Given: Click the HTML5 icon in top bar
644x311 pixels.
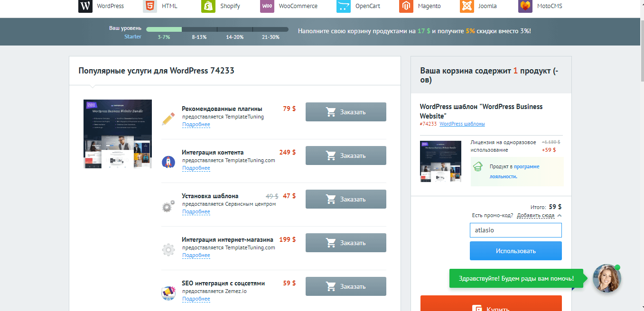Looking at the screenshot, I should tap(150, 6).
